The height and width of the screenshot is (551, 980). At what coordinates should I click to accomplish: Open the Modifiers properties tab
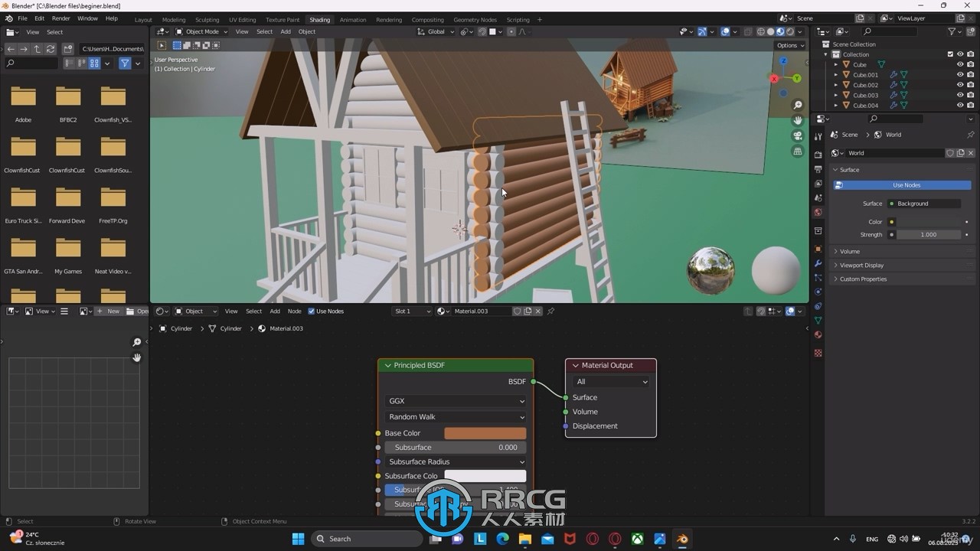(x=818, y=263)
